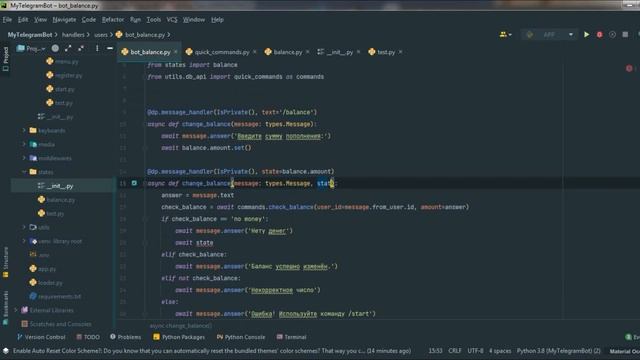Viewport: 640px width, 360px height.
Task: Select requirements.txt in the project tree
Action: coord(55,296)
